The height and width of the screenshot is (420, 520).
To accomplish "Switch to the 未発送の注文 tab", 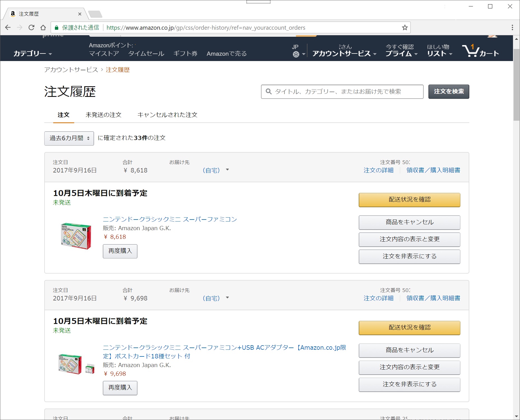I will [x=103, y=115].
